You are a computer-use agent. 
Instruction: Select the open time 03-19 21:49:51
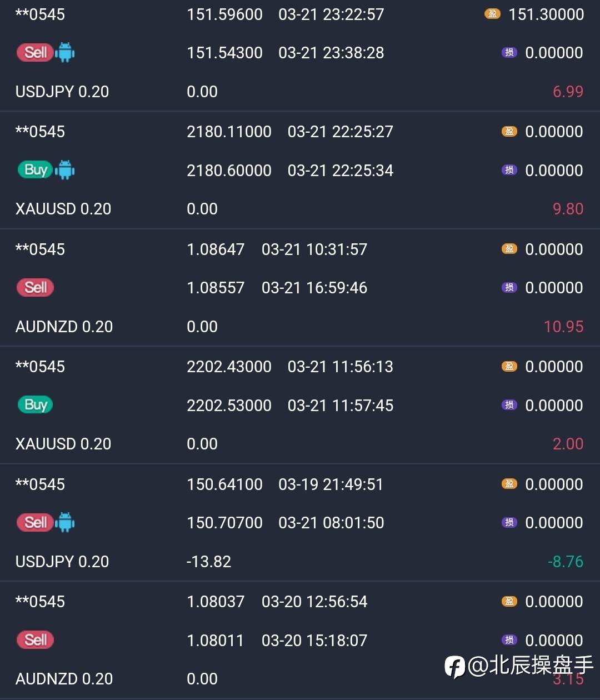click(x=331, y=484)
